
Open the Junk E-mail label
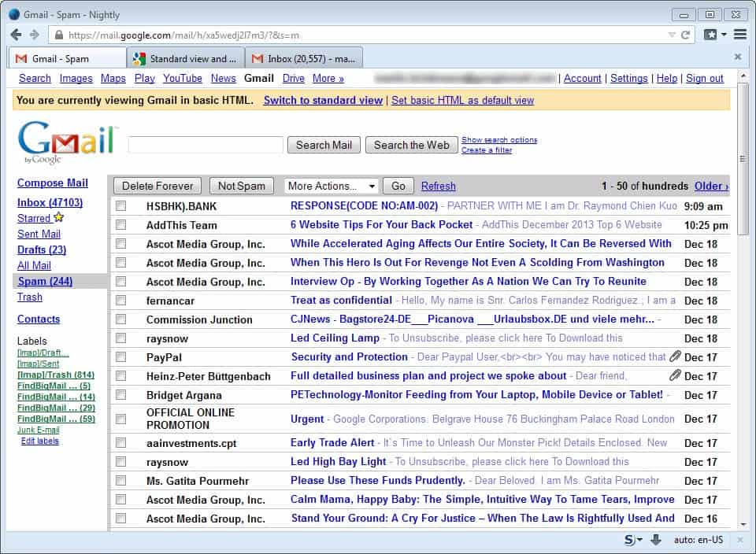tap(39, 430)
